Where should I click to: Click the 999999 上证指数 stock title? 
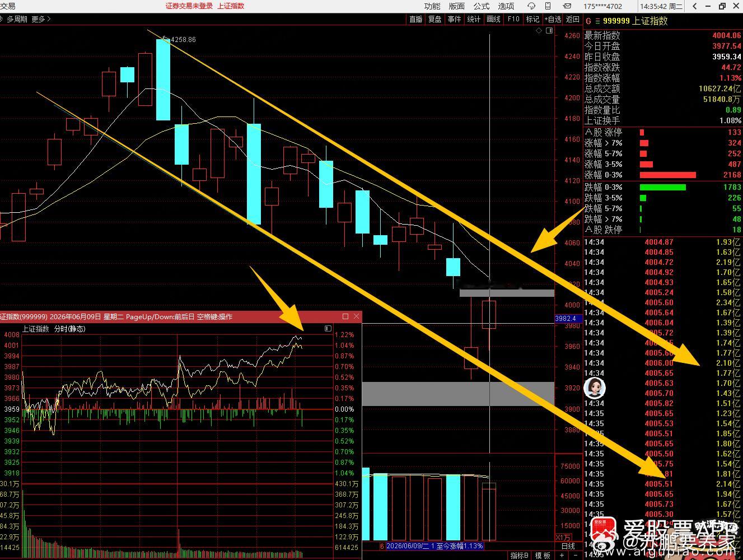(635, 21)
